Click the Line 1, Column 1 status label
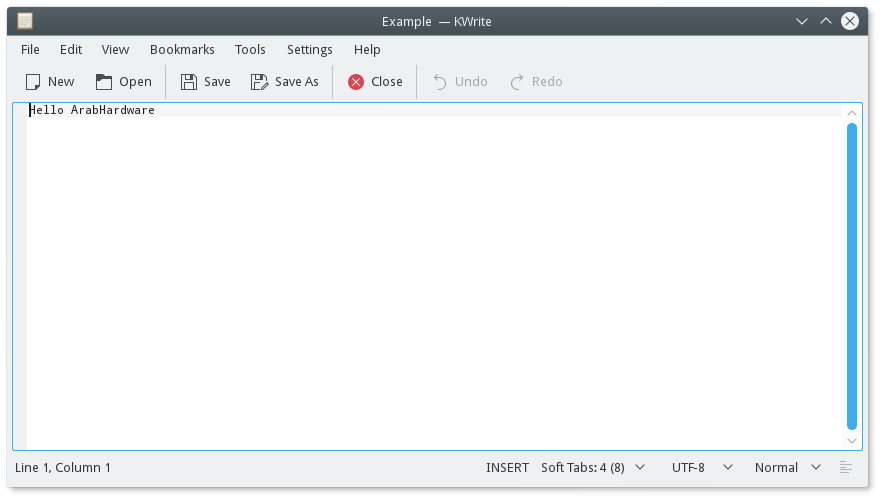Image resolution: width=881 pixels, height=500 pixels. click(63, 468)
